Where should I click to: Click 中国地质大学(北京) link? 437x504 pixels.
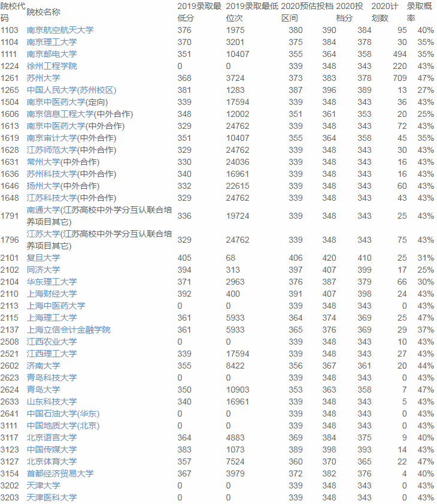(63, 426)
